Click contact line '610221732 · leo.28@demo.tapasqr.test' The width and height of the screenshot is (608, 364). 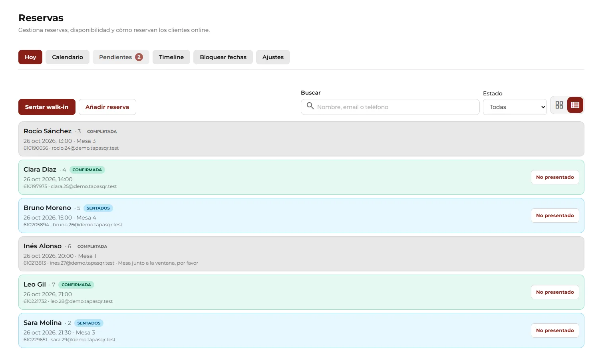click(x=68, y=301)
